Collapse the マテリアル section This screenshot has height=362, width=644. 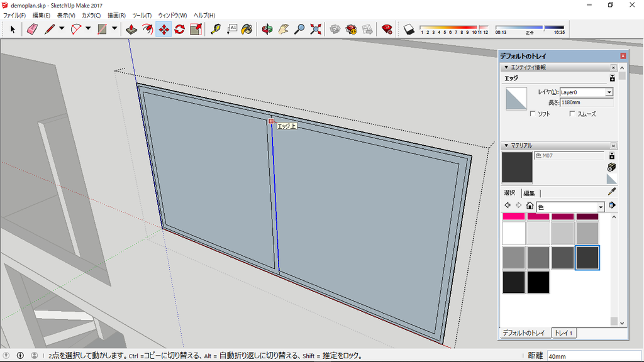tap(506, 146)
